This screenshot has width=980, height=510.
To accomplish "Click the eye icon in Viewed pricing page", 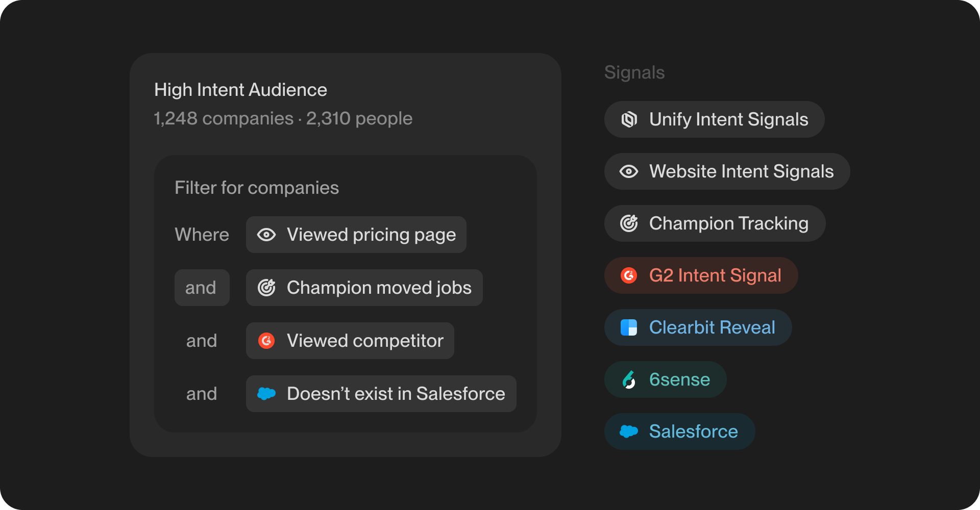I will [266, 235].
